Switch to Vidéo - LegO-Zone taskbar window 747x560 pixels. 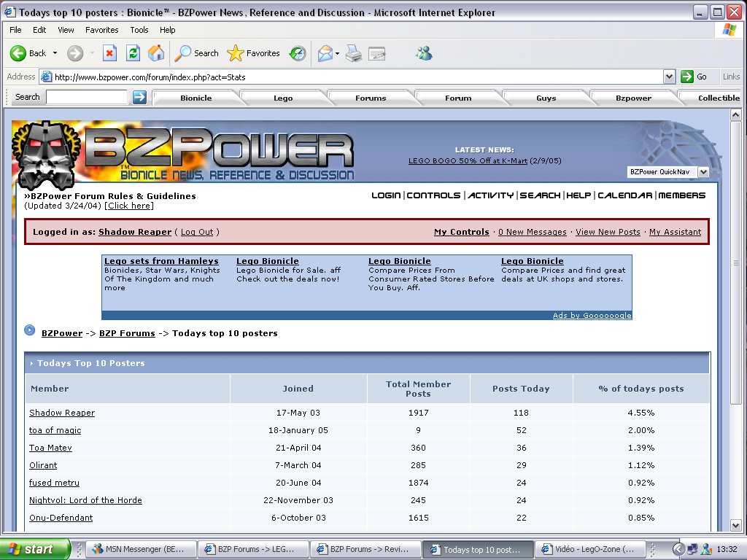591,550
